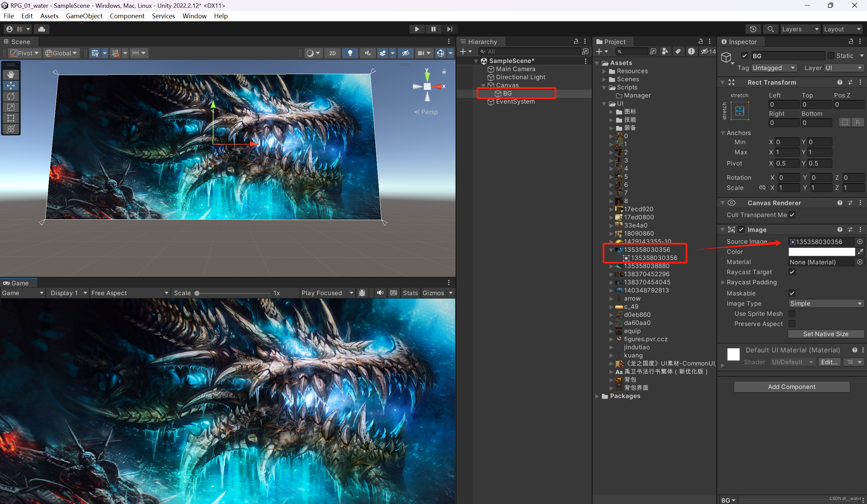Pick Source Image with object picker

tap(860, 242)
